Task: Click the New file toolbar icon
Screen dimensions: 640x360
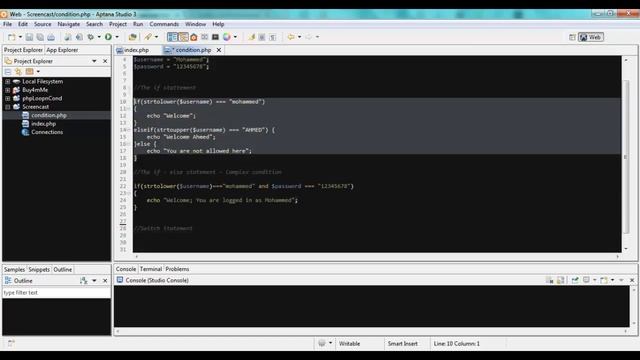Action: tap(11, 37)
